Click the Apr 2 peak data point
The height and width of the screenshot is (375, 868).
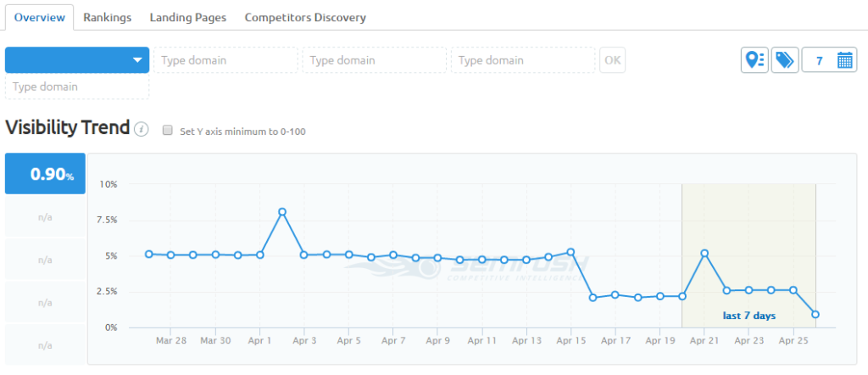(282, 211)
